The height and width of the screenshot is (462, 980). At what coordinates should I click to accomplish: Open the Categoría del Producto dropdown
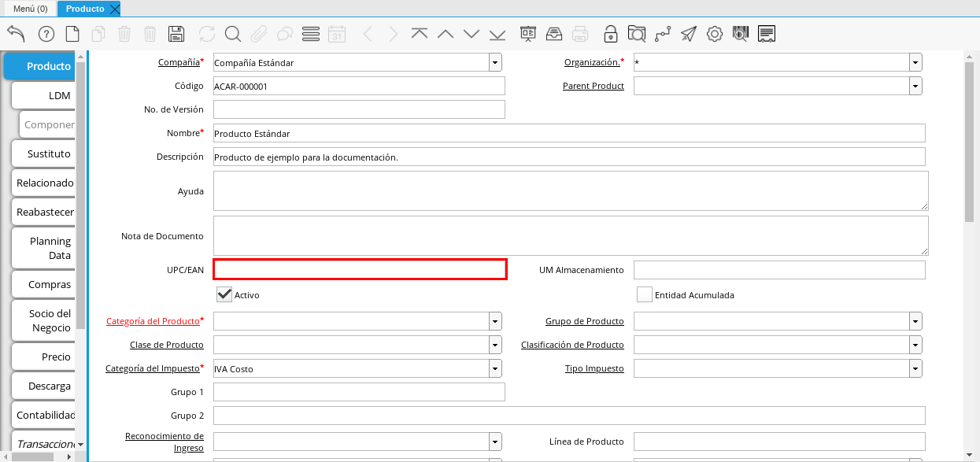click(495, 321)
